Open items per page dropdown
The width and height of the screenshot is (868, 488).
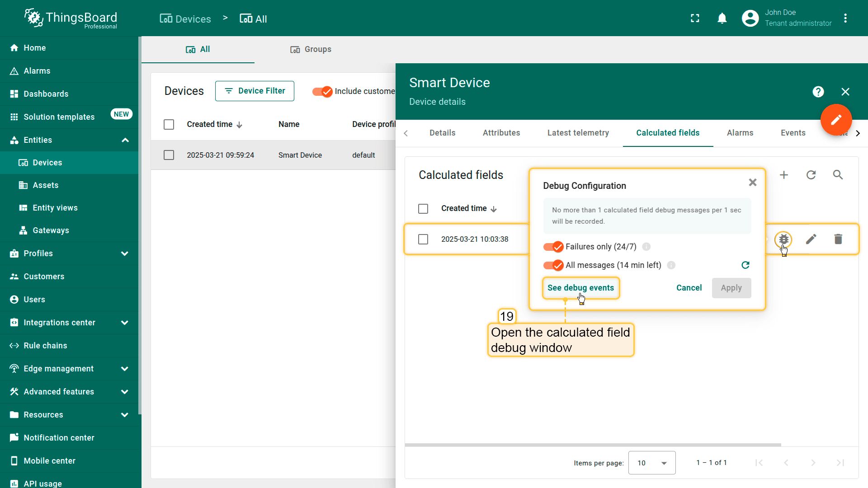pos(651,463)
